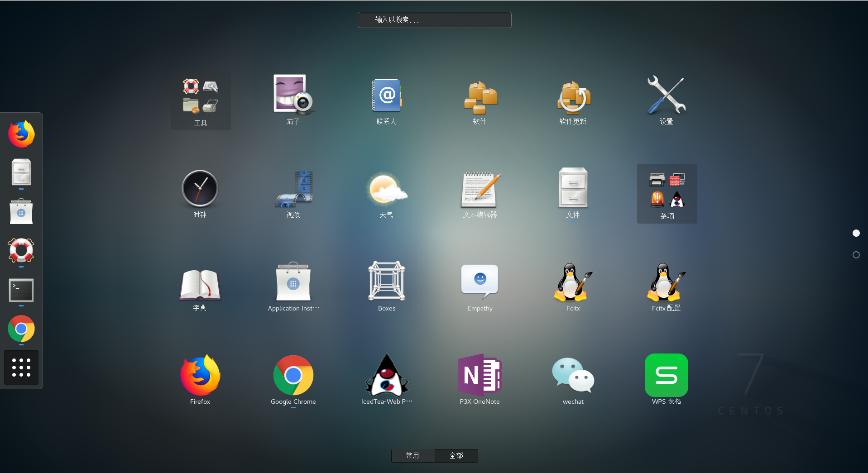Open the Fcitx 配置 input method settings
Viewport: 868px width, 473px height.
pyautogui.click(x=666, y=287)
